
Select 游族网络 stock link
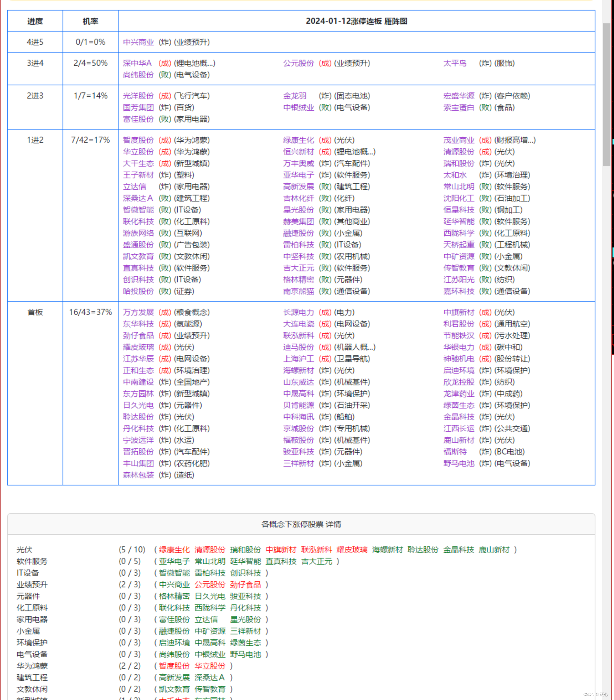pos(138,233)
